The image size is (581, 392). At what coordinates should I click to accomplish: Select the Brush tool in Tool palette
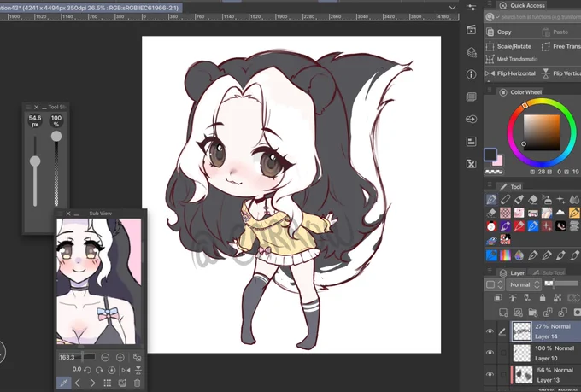pyautogui.click(x=519, y=200)
